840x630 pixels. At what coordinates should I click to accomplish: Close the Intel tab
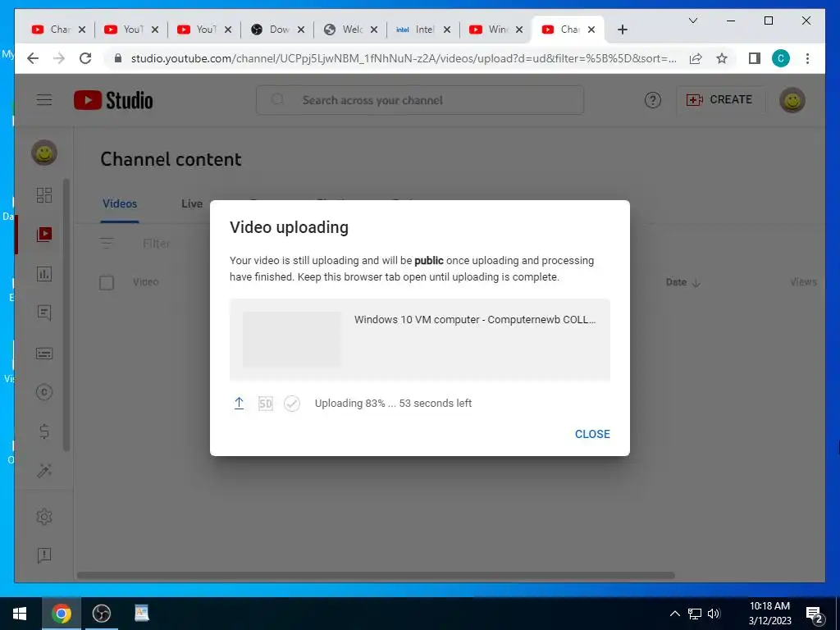pyautogui.click(x=447, y=30)
